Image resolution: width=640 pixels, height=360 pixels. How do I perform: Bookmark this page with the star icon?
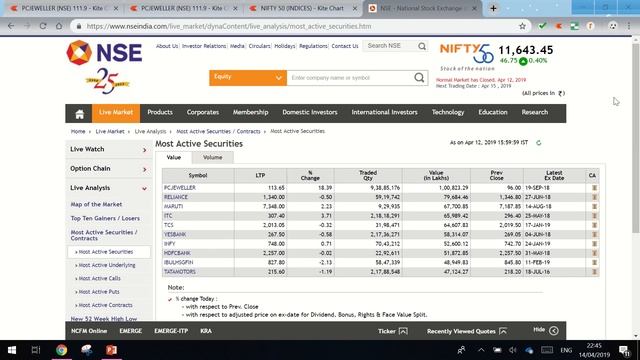(x=522, y=26)
